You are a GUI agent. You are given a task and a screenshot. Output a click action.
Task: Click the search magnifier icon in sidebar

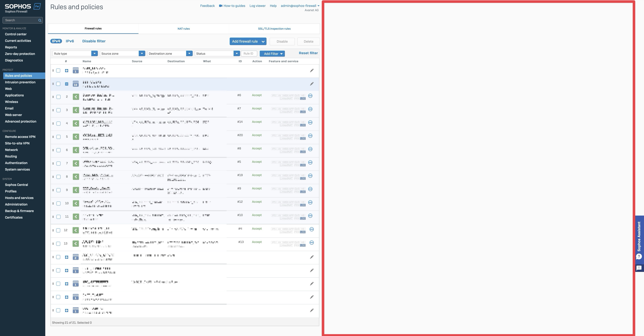[40, 20]
